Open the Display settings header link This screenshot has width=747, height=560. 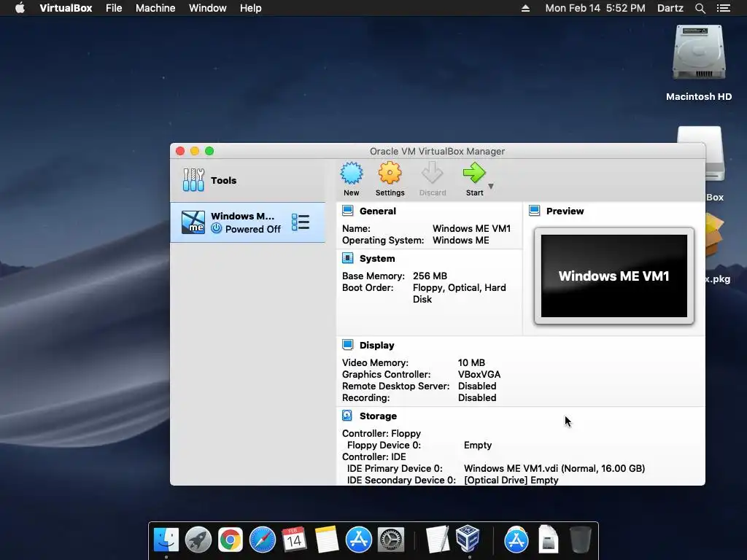(377, 345)
